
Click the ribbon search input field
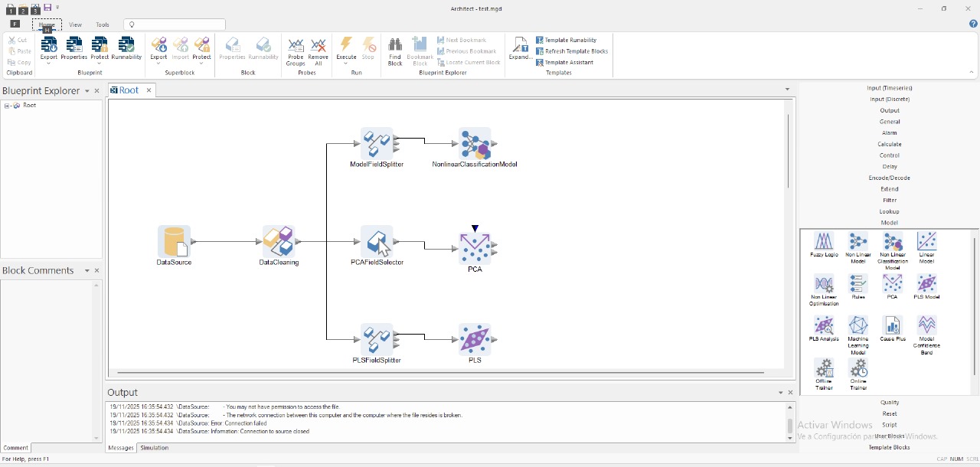pyautogui.click(x=176, y=24)
